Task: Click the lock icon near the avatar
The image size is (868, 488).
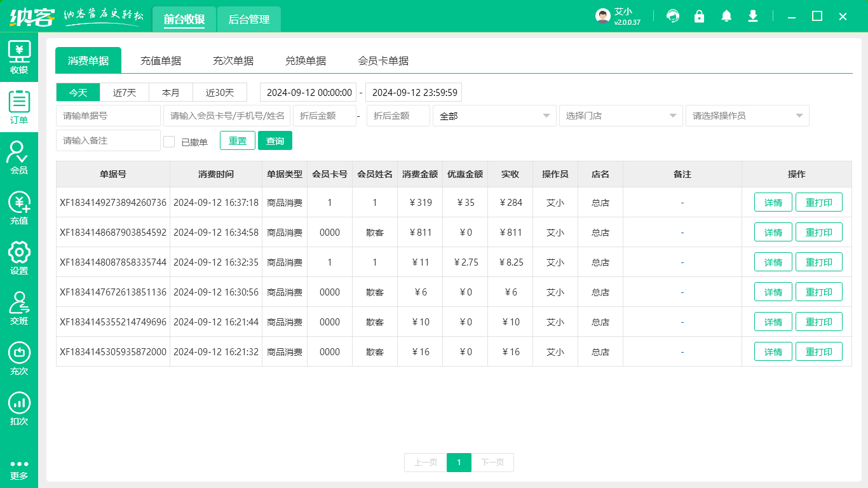Action: point(700,16)
